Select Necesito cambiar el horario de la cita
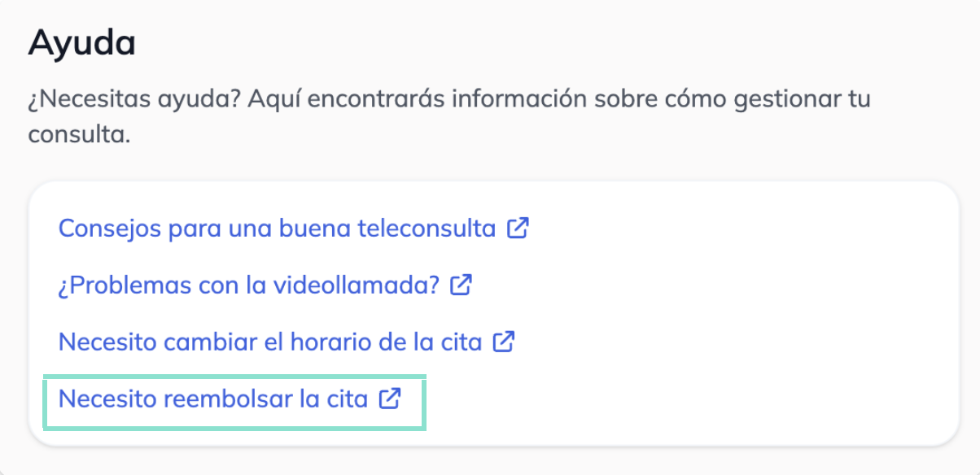980x475 pixels. (x=270, y=342)
